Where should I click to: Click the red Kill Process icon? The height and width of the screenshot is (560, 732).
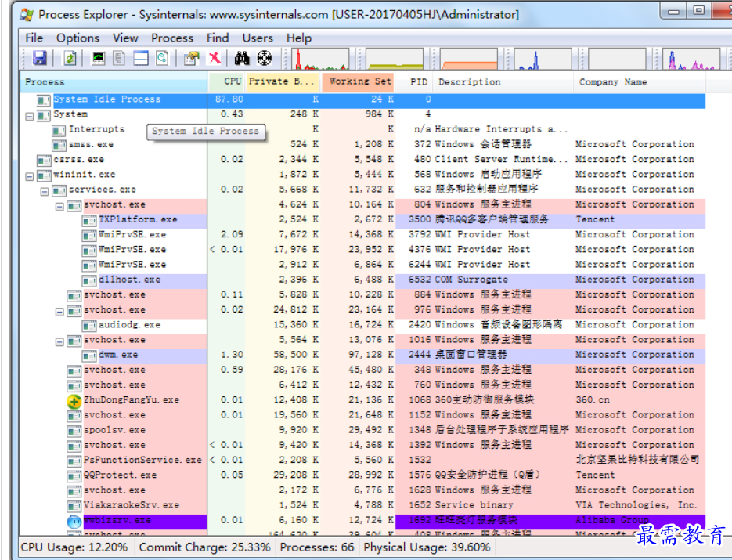pos(215,59)
